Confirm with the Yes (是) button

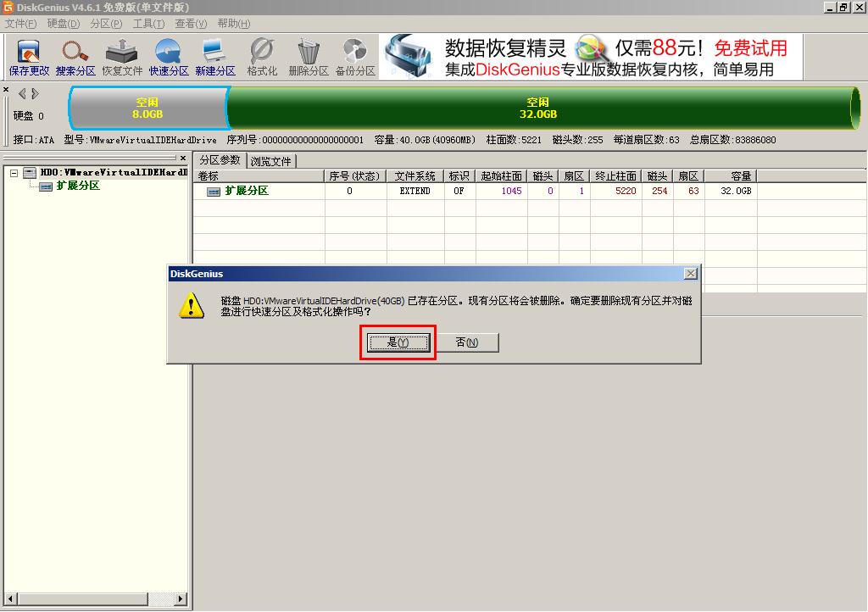pos(398,342)
